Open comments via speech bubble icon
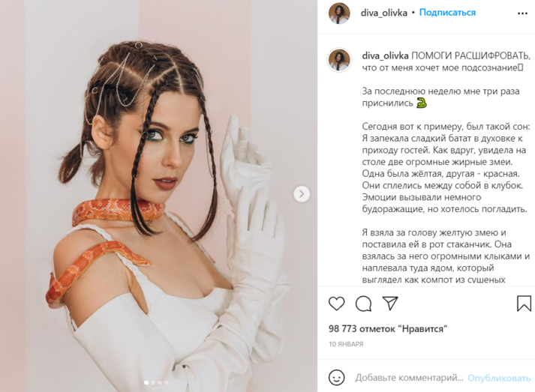535x392 pixels. [x=363, y=303]
